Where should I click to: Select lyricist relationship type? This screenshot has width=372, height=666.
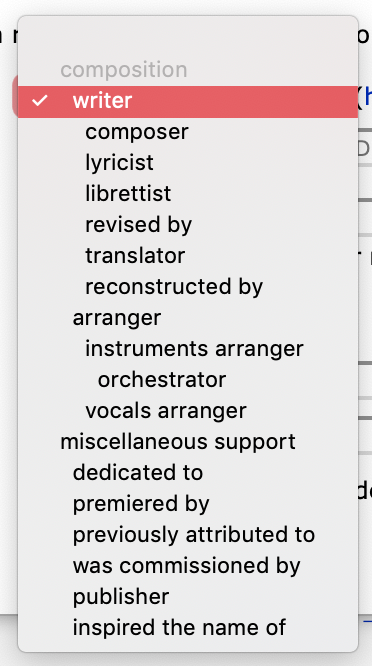pos(188,163)
